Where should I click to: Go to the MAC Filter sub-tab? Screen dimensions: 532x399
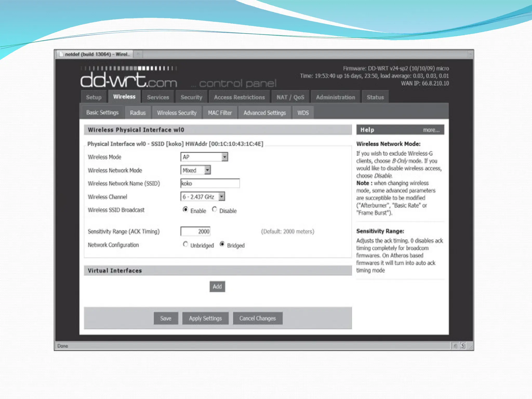click(x=220, y=113)
